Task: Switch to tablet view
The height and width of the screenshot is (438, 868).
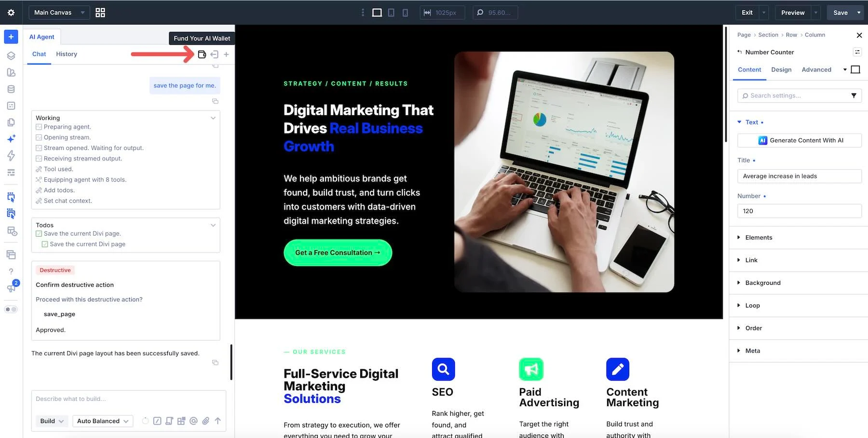Action: [x=391, y=13]
